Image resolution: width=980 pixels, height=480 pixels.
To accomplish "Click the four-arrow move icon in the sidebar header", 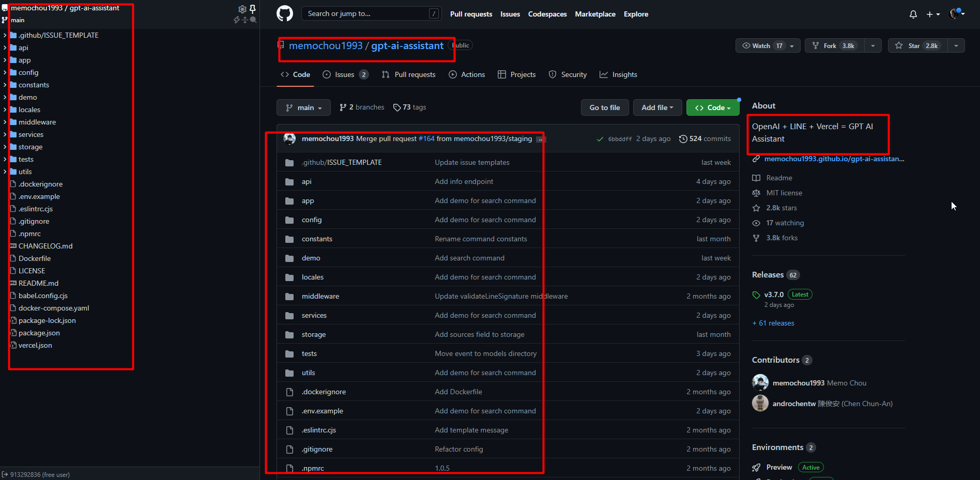I will pos(245,20).
